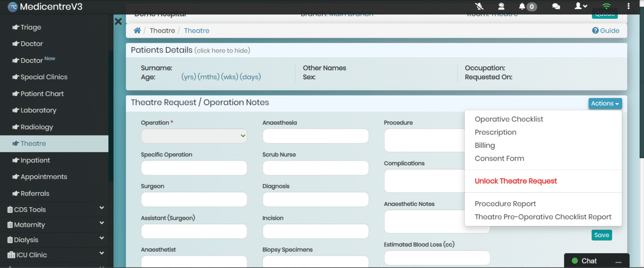
Task: Click the muted microphone icon in top bar
Action: point(479,6)
